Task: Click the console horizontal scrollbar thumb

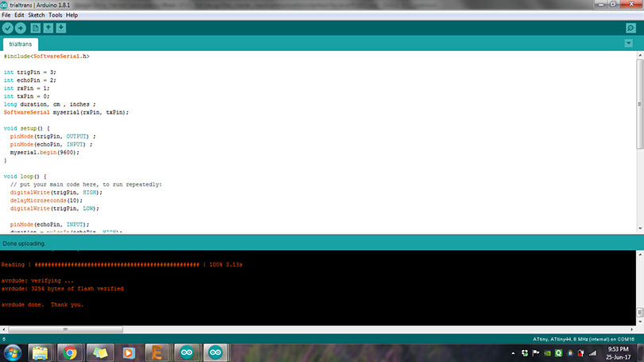Action: pos(65,329)
